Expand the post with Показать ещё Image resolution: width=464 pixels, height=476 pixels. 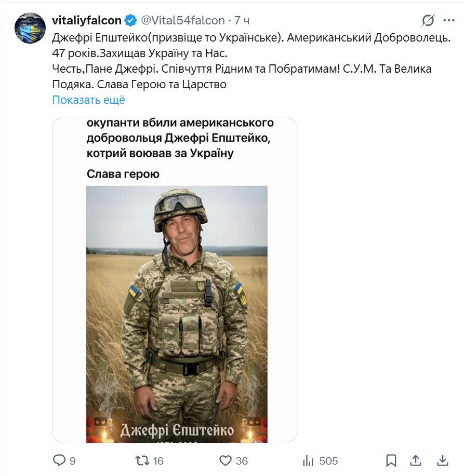[x=88, y=100]
